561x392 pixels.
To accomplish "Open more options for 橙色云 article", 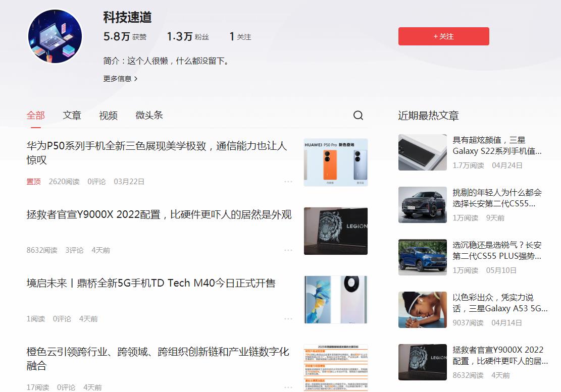I will point(288,387).
